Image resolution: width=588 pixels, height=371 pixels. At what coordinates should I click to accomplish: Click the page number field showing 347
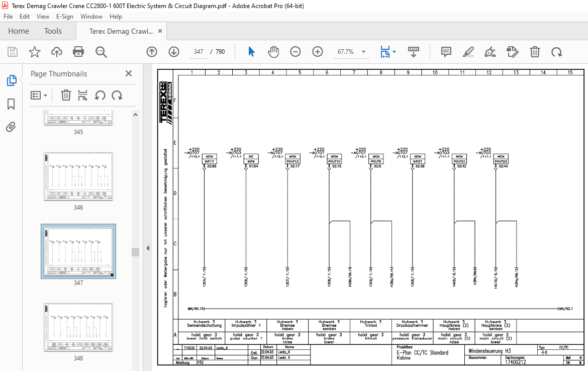(x=199, y=52)
